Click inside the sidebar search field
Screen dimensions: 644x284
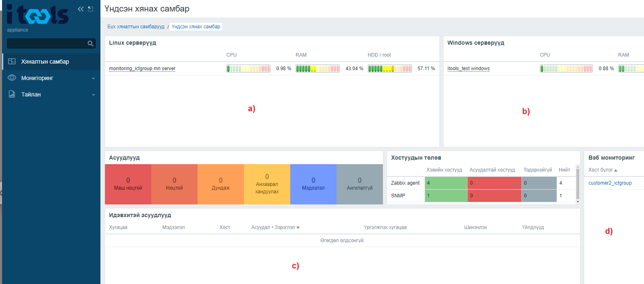[47, 44]
